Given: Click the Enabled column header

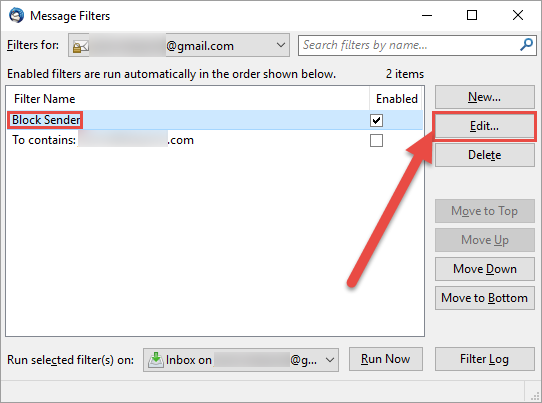Looking at the screenshot, I should coord(397,99).
